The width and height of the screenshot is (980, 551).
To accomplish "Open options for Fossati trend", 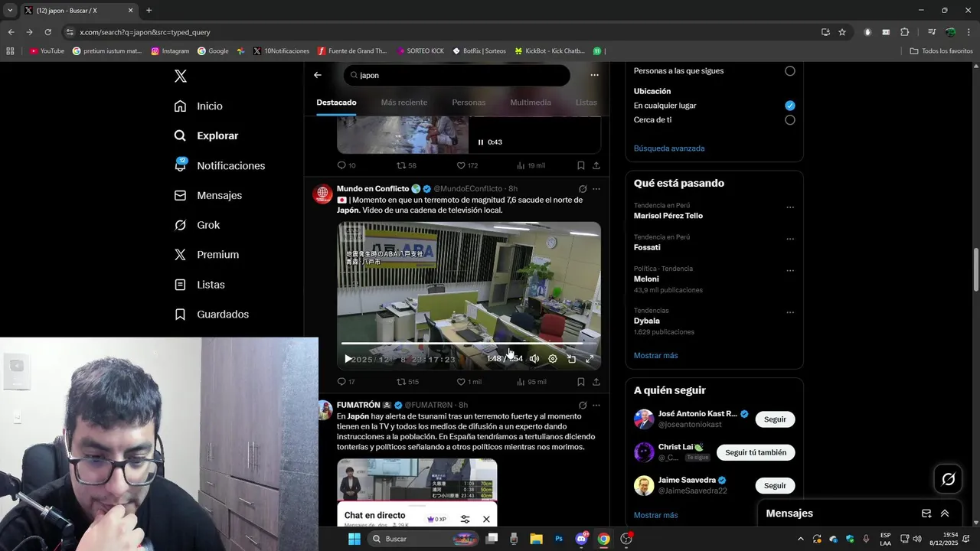I will coord(790,239).
